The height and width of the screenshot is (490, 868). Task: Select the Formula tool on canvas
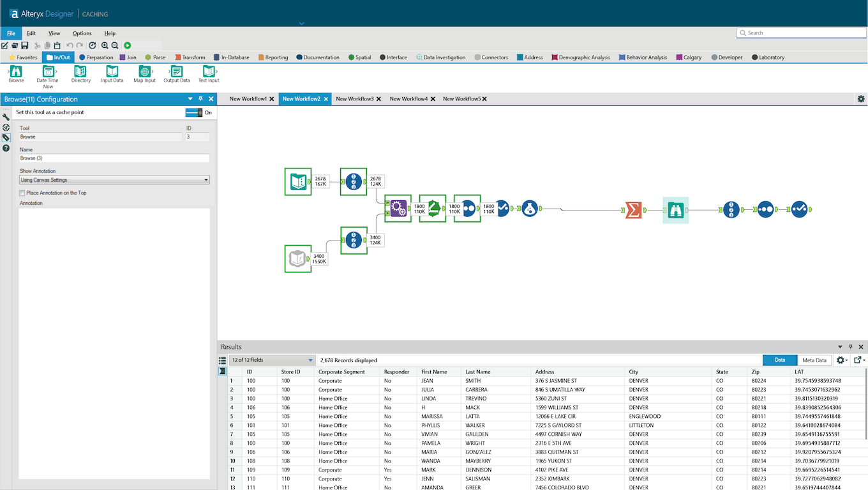pos(530,209)
